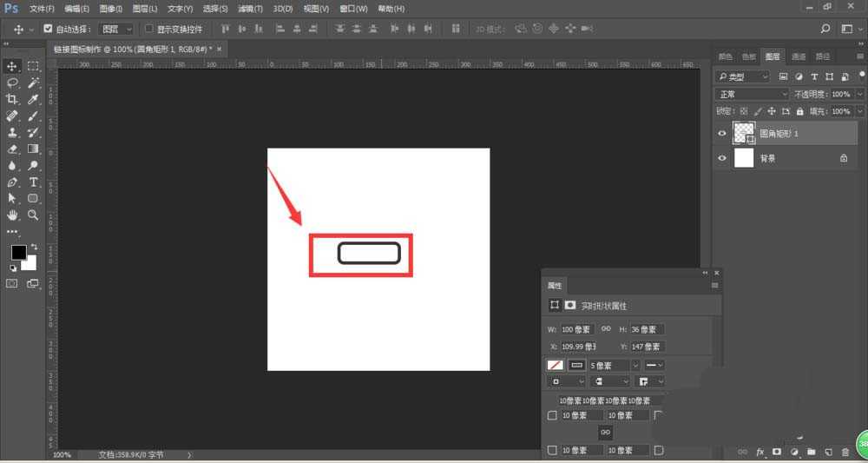
Task: Hide the 圆角矩形 1 layer
Action: (722, 134)
